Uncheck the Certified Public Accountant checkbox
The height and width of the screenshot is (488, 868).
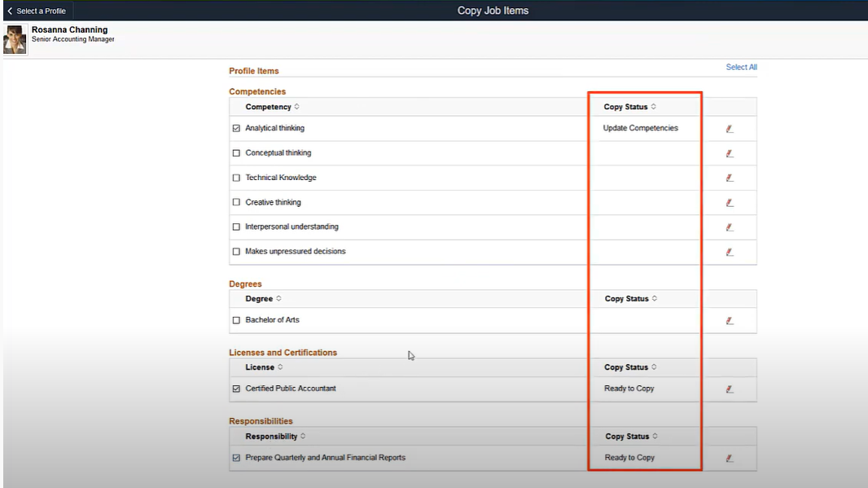click(236, 389)
